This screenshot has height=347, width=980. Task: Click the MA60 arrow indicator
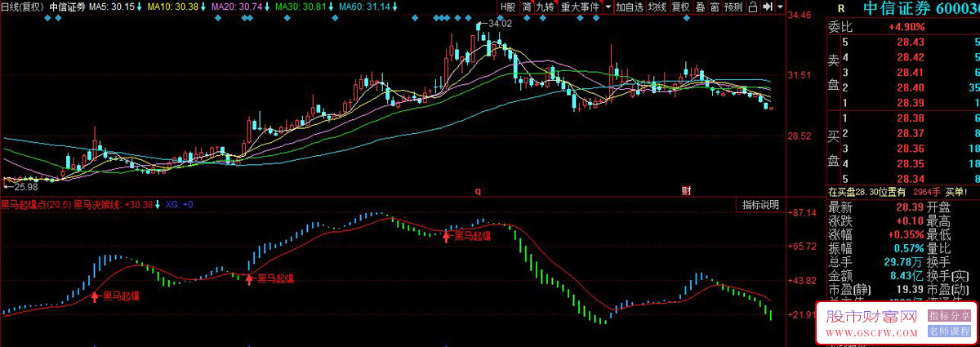click(395, 7)
